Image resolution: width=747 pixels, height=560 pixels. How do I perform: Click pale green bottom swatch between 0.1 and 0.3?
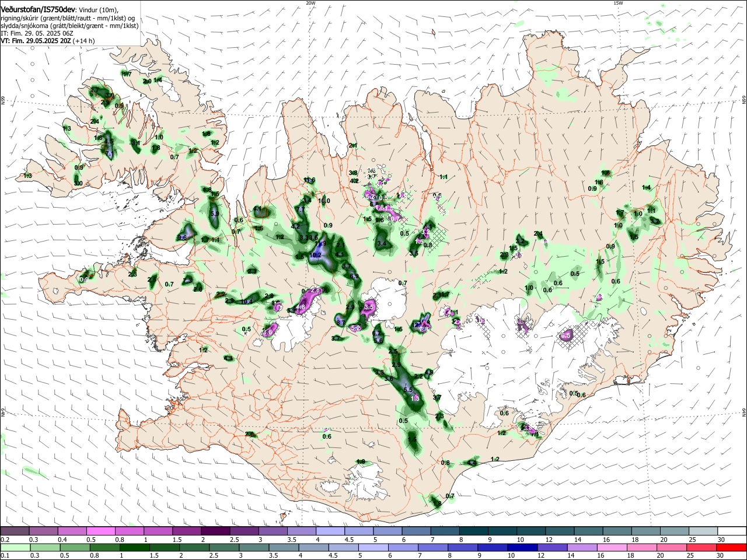coord(15,547)
